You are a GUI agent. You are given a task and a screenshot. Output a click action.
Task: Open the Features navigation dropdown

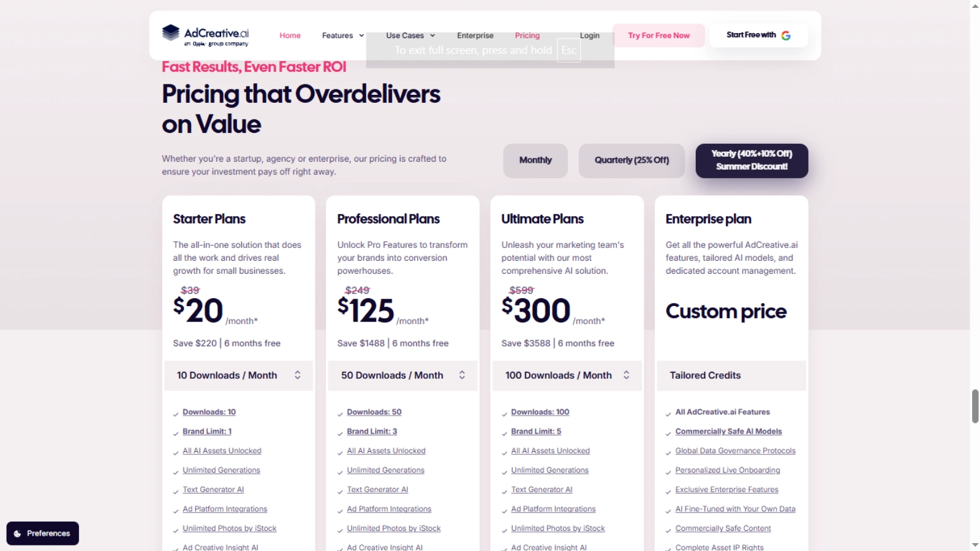pos(342,36)
